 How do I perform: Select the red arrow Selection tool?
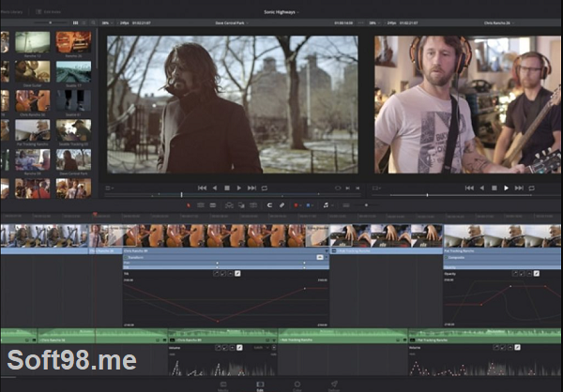pyautogui.click(x=189, y=205)
